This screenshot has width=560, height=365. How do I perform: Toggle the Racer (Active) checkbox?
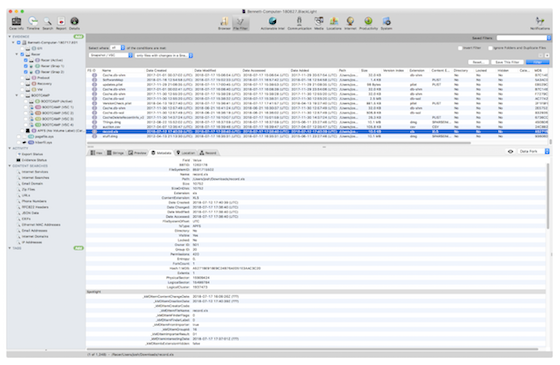[26, 60]
